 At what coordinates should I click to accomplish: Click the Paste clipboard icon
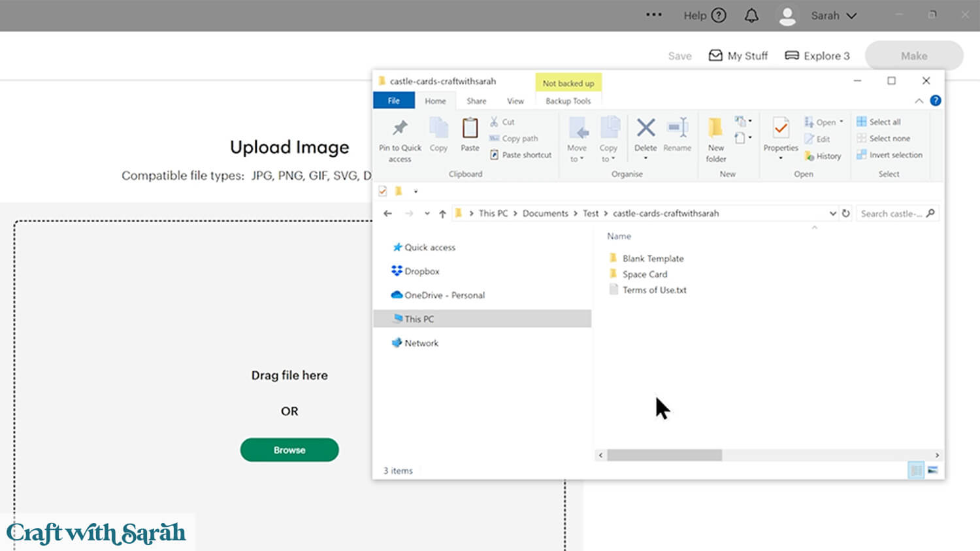(x=470, y=128)
